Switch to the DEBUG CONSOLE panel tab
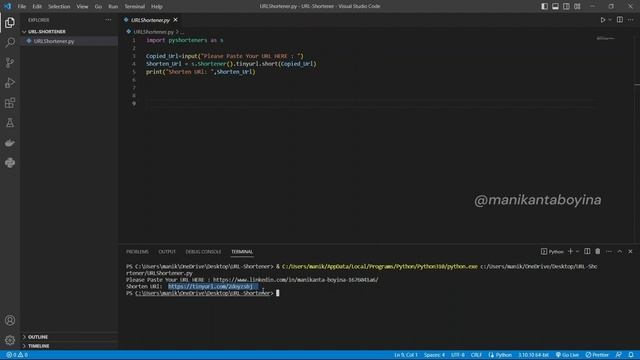 [203, 252]
